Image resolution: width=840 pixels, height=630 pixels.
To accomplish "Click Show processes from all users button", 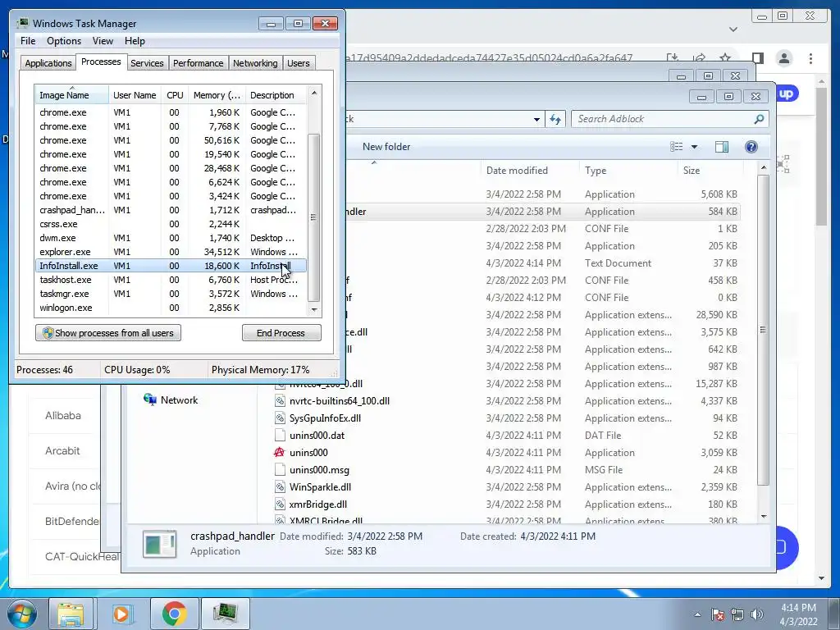I will 108,333.
